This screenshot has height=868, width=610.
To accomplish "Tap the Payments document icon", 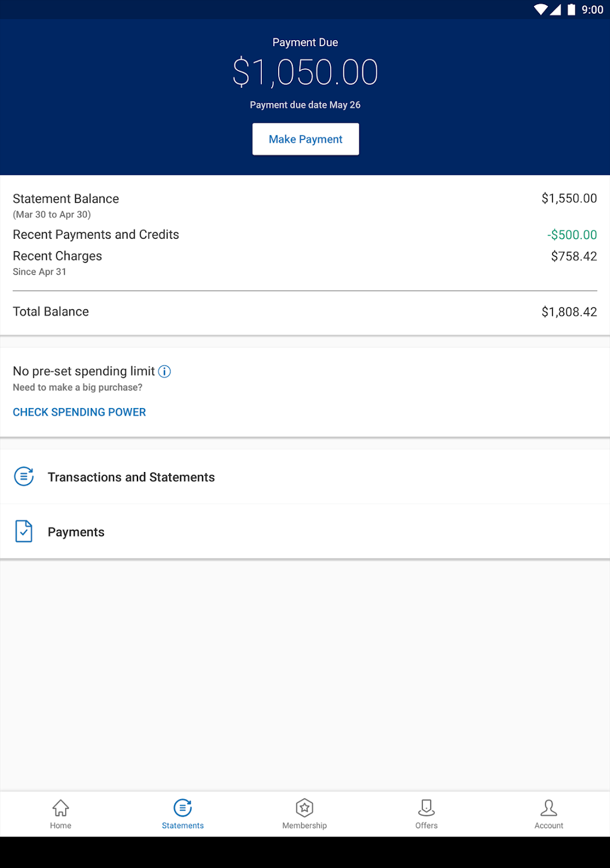I will 24,531.
